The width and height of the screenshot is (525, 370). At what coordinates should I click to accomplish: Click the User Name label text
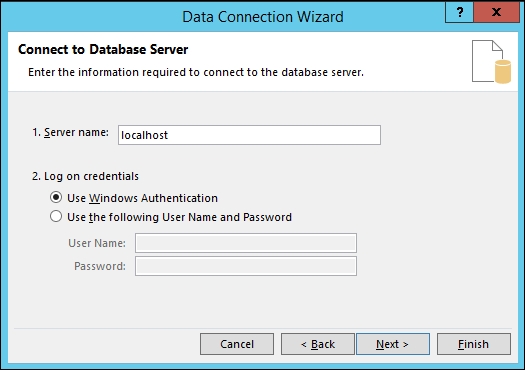pyautogui.click(x=97, y=243)
